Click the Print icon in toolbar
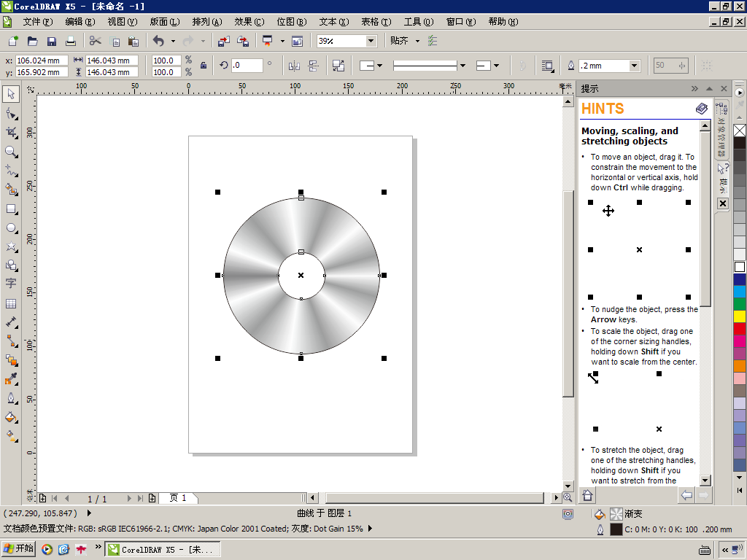 [x=71, y=41]
